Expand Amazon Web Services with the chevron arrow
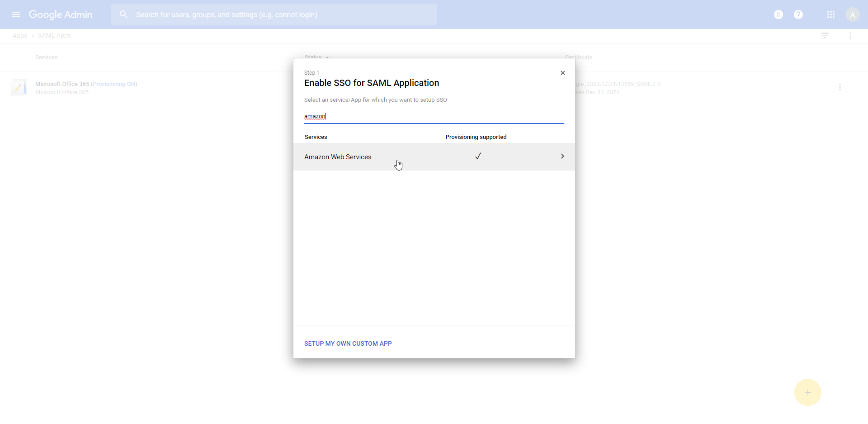Image resolution: width=868 pixels, height=424 pixels. pos(562,156)
